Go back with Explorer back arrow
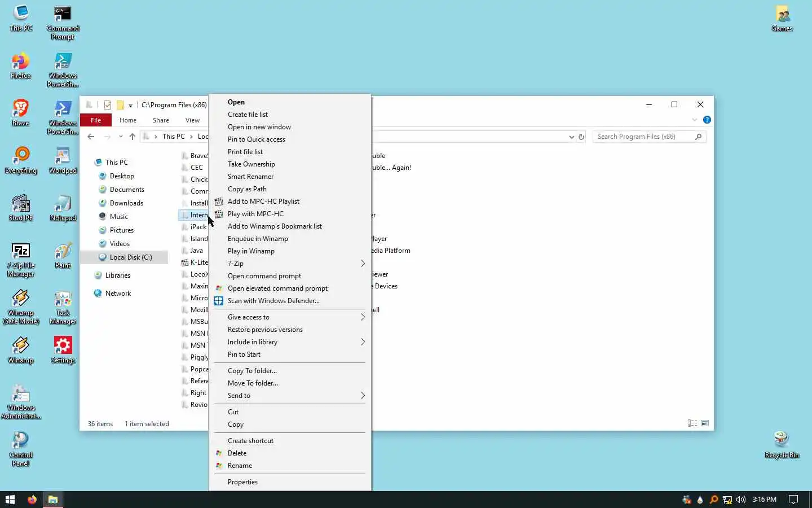 click(91, 137)
